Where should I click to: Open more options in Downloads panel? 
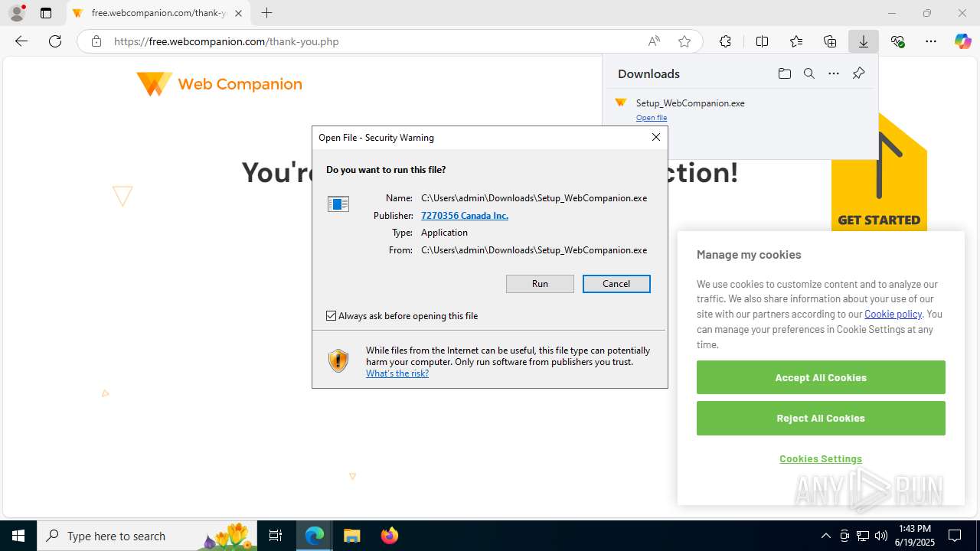834,73
